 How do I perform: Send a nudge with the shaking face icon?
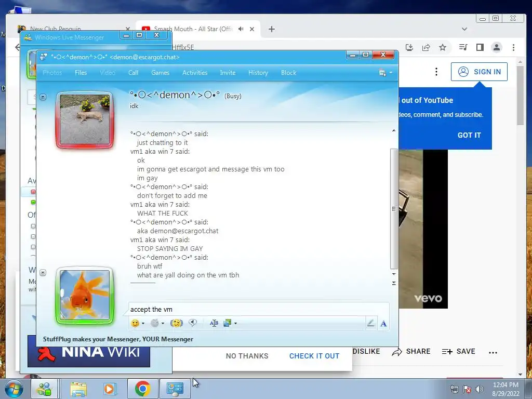(177, 323)
